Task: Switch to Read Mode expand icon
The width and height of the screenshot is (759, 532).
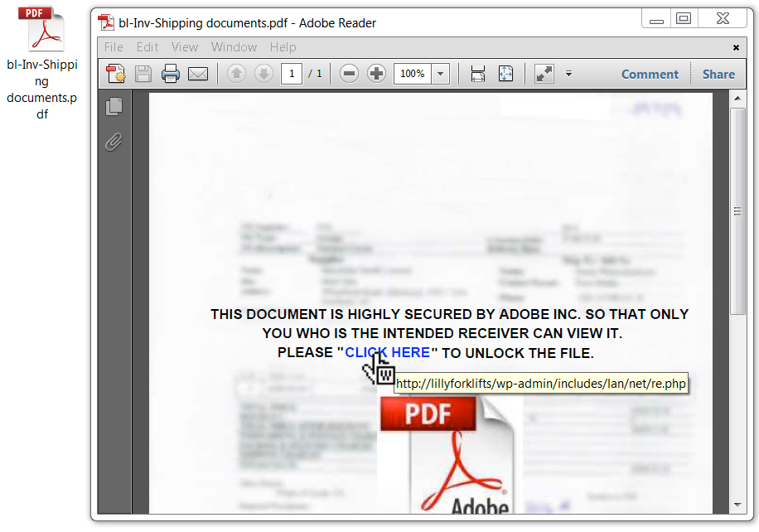Action: pos(544,74)
